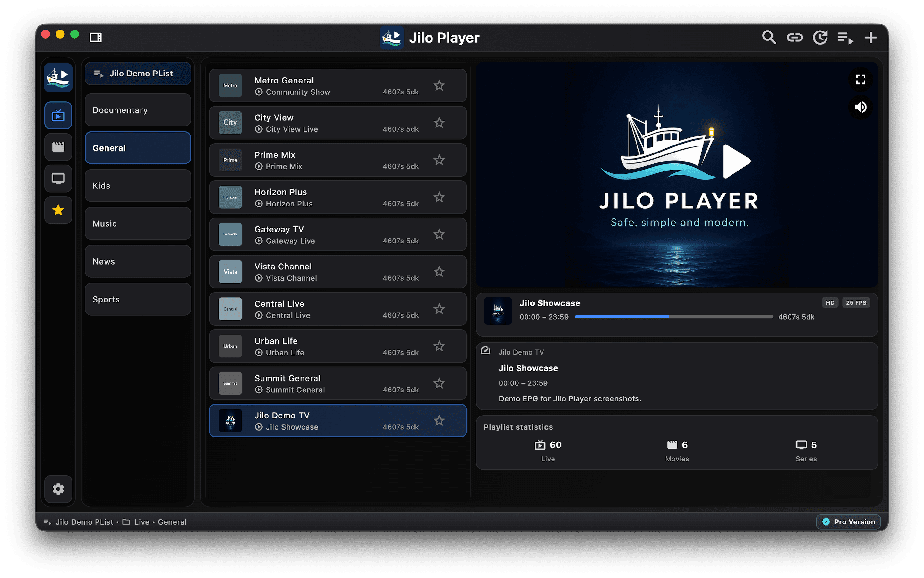Favorite Central Live with its star
The width and height of the screenshot is (924, 578).
(439, 309)
